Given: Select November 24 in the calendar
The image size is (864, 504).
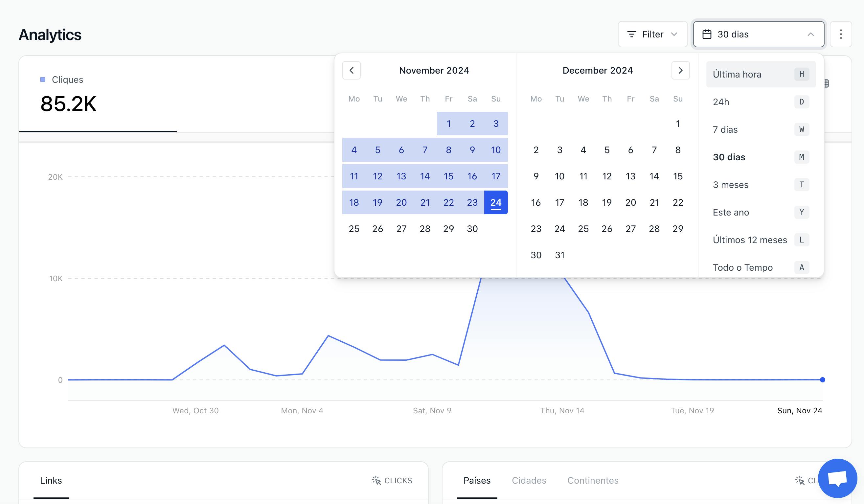Looking at the screenshot, I should tap(495, 203).
